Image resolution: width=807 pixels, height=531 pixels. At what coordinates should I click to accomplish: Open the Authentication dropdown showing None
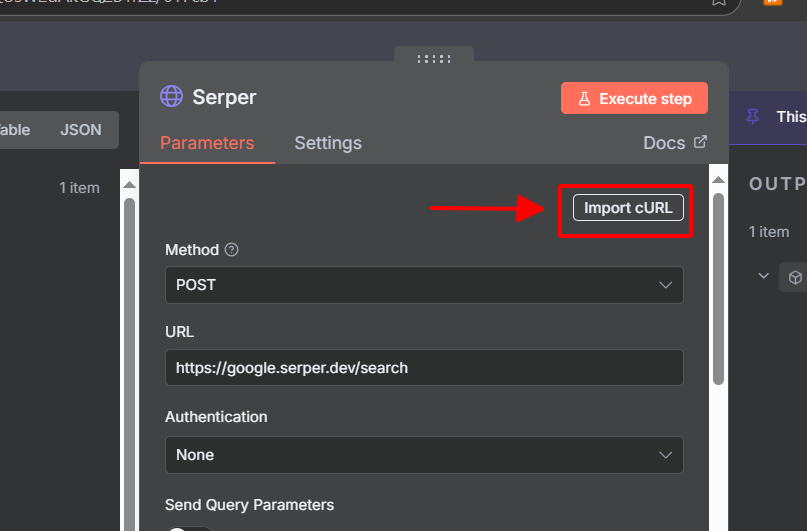point(424,455)
